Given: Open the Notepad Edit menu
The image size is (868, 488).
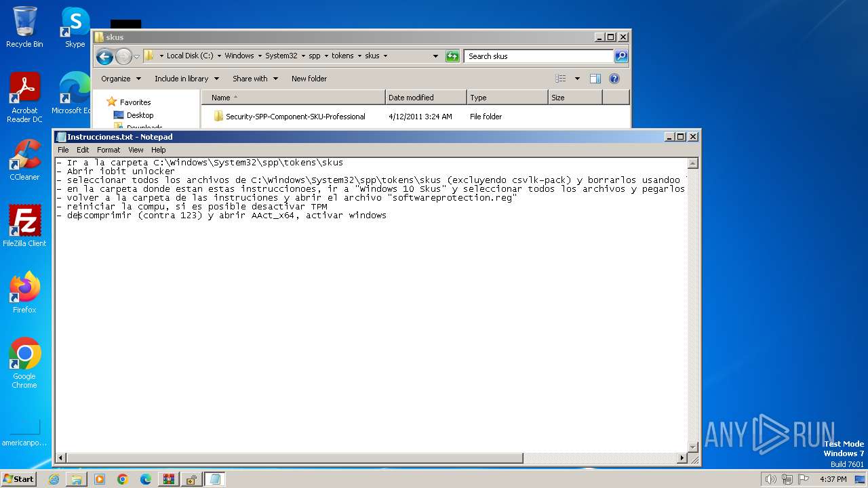Looking at the screenshot, I should (83, 150).
